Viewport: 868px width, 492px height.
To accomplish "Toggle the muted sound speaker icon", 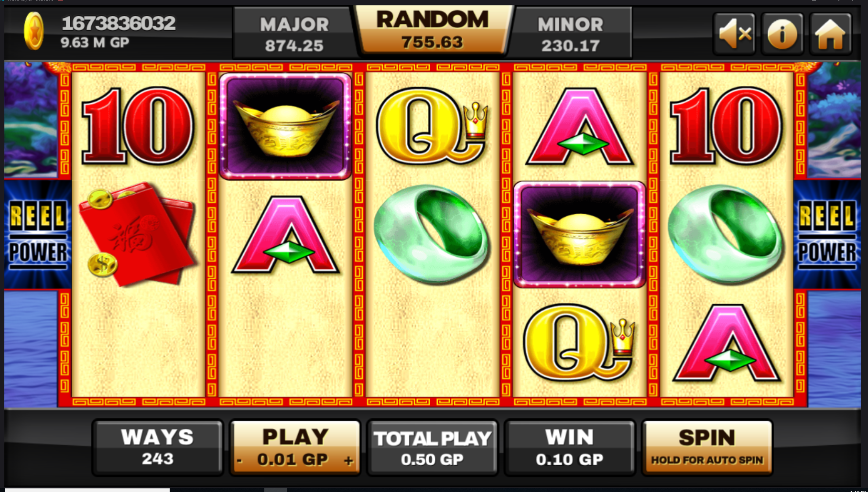I will point(734,33).
